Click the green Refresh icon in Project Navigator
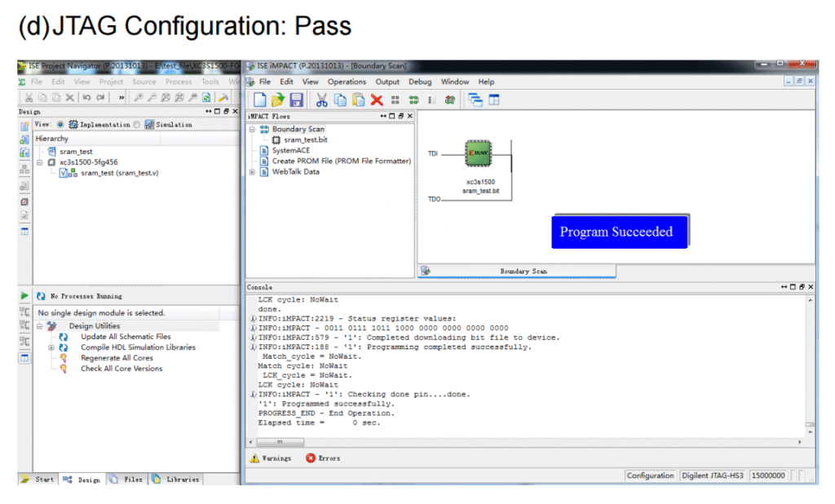The width and height of the screenshot is (835, 504). pyautogui.click(x=206, y=98)
